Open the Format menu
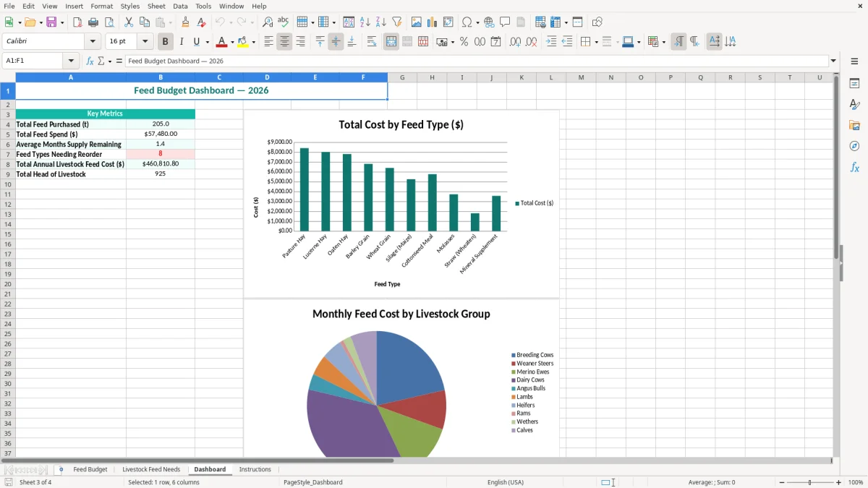868x488 pixels. pyautogui.click(x=102, y=6)
